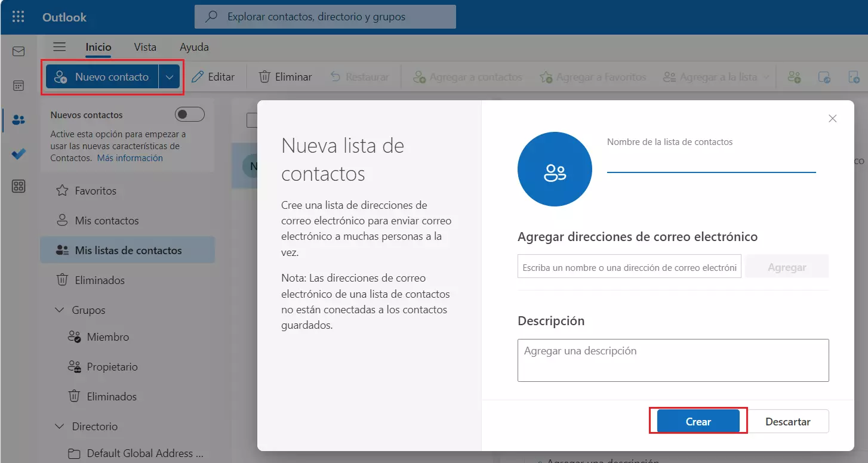The width and height of the screenshot is (868, 463).
Task: Select Favoritos in the navigation pane
Action: pos(96,191)
